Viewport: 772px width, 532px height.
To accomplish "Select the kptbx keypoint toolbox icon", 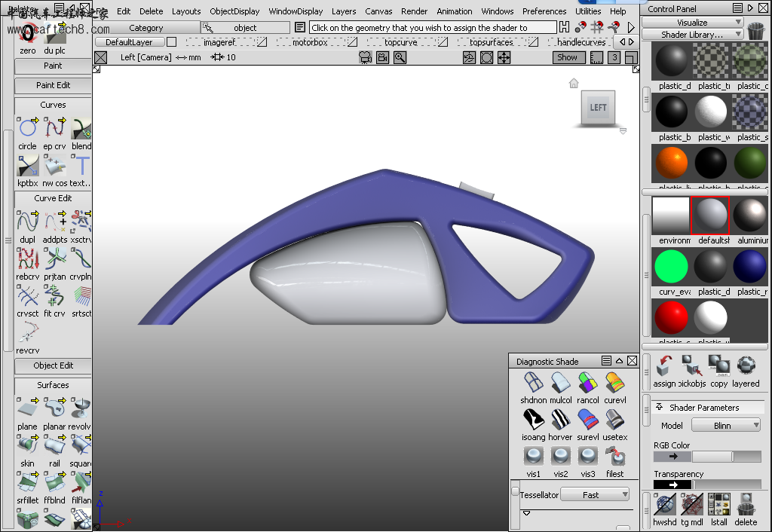I will (x=28, y=165).
